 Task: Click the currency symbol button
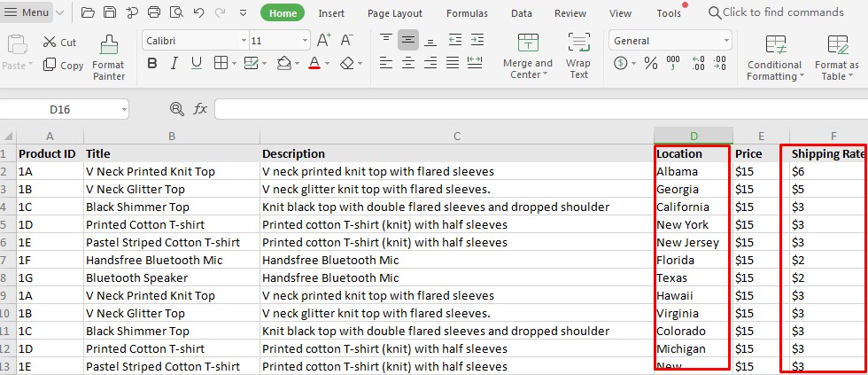click(x=621, y=63)
